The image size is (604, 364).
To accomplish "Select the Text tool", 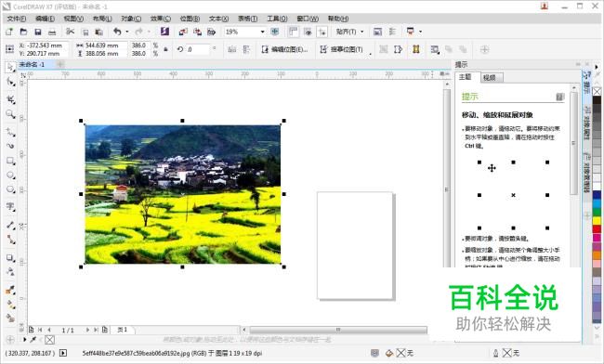I will click(x=10, y=207).
